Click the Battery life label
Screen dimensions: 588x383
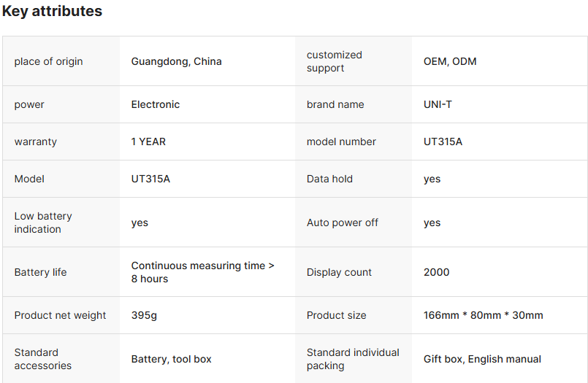click(x=40, y=272)
